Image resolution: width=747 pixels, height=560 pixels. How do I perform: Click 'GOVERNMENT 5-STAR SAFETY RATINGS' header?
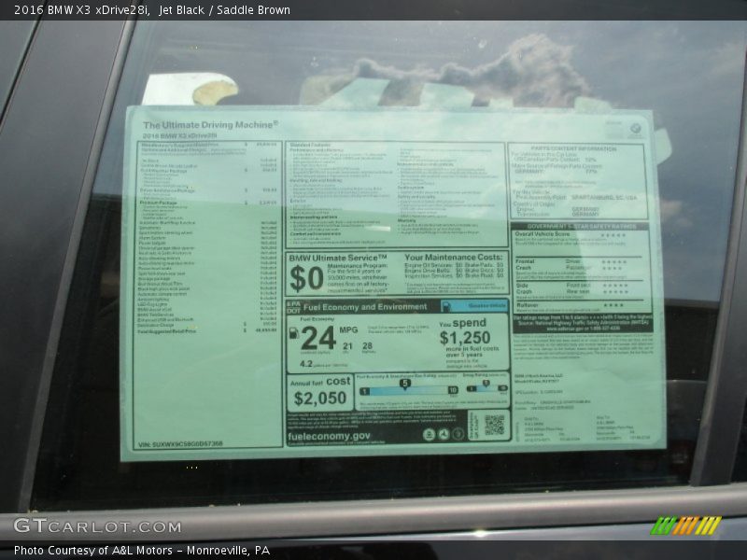coord(581,227)
